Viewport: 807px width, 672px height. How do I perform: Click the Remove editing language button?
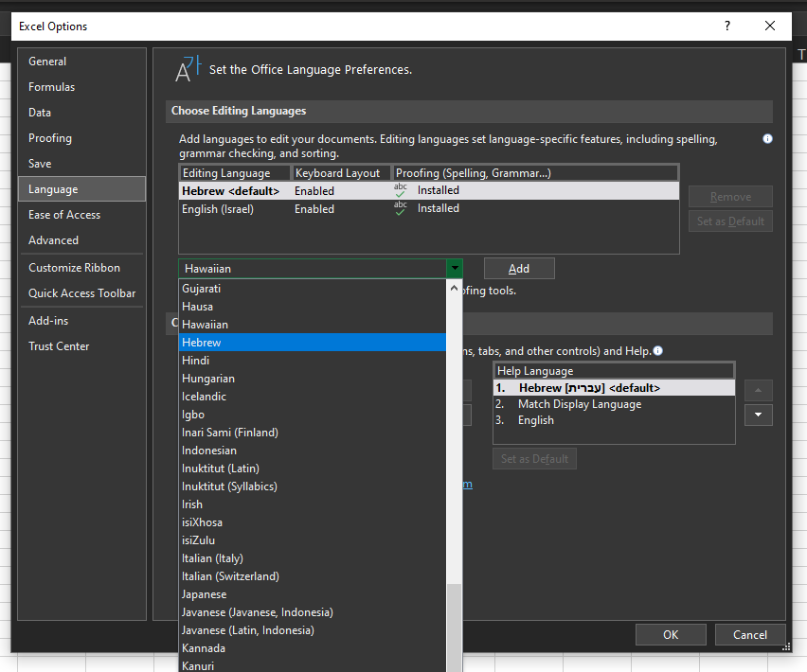pos(730,197)
